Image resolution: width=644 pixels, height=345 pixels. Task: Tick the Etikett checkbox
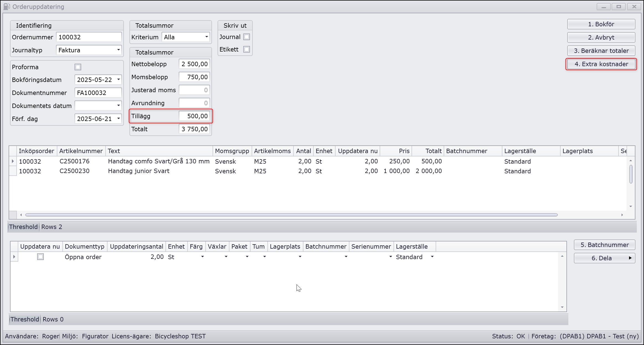246,49
